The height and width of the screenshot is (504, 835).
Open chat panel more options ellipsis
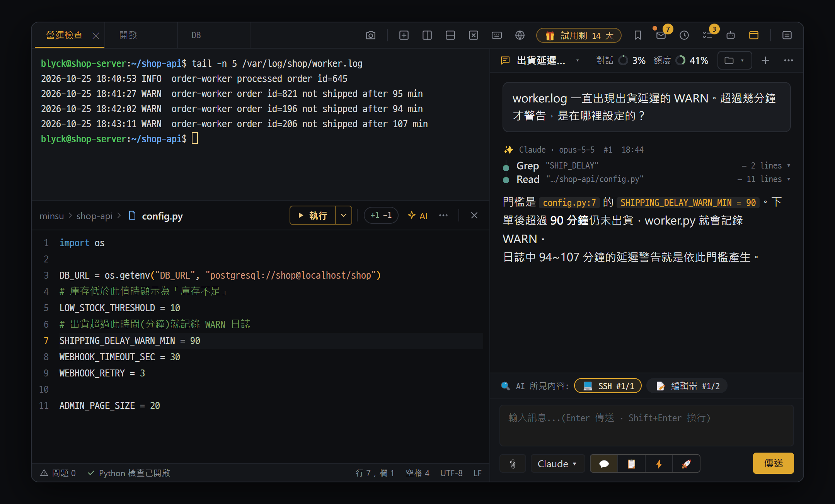(788, 61)
